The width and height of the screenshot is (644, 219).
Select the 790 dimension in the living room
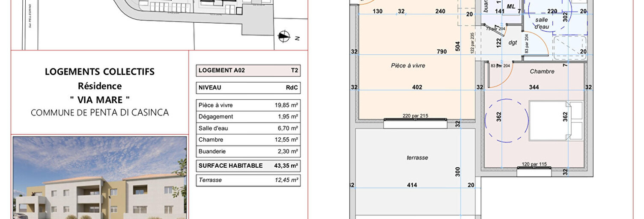pyautogui.click(x=441, y=52)
